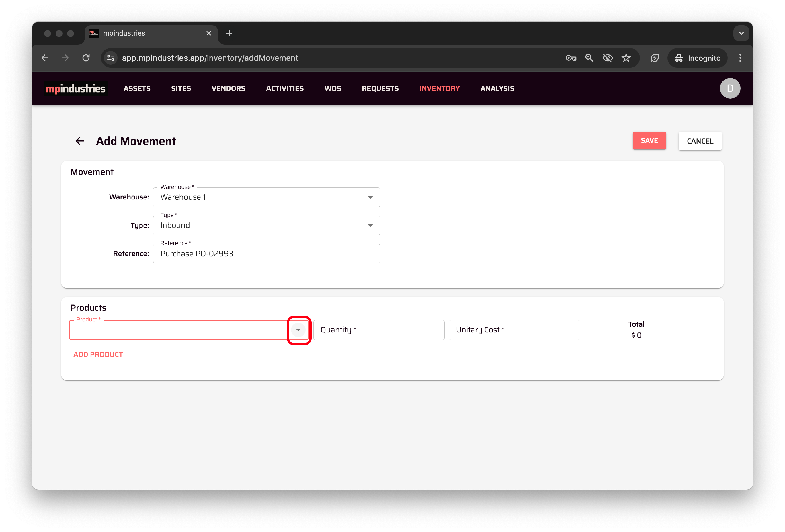Open the Type dropdown showing Inbound

pyautogui.click(x=370, y=225)
